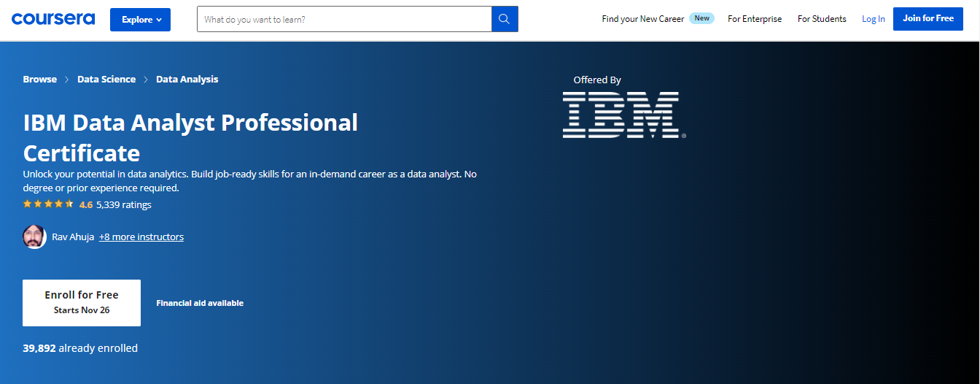Image resolution: width=980 pixels, height=384 pixels.
Task: Click the IBM Data Analyst Professional Certificate title
Action: [190, 137]
